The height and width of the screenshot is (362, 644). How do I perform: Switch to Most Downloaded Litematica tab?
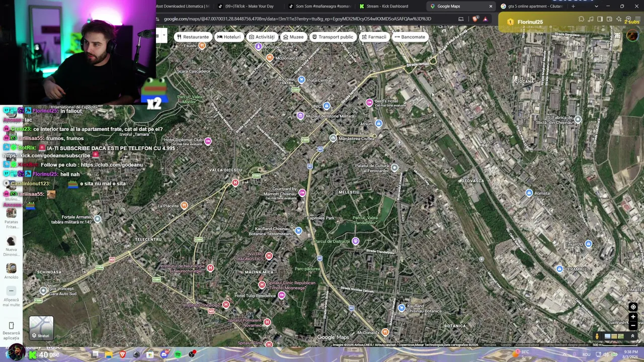[x=183, y=6]
